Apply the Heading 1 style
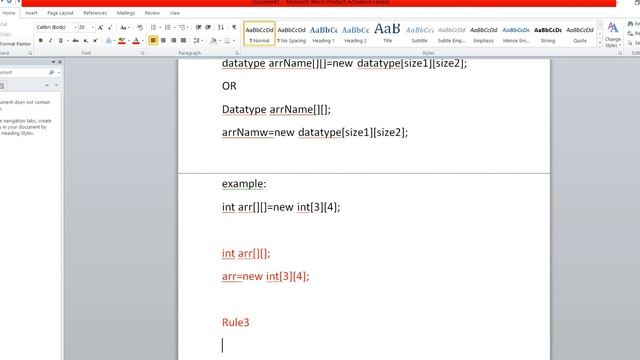This screenshot has width=640, height=360. tap(323, 34)
